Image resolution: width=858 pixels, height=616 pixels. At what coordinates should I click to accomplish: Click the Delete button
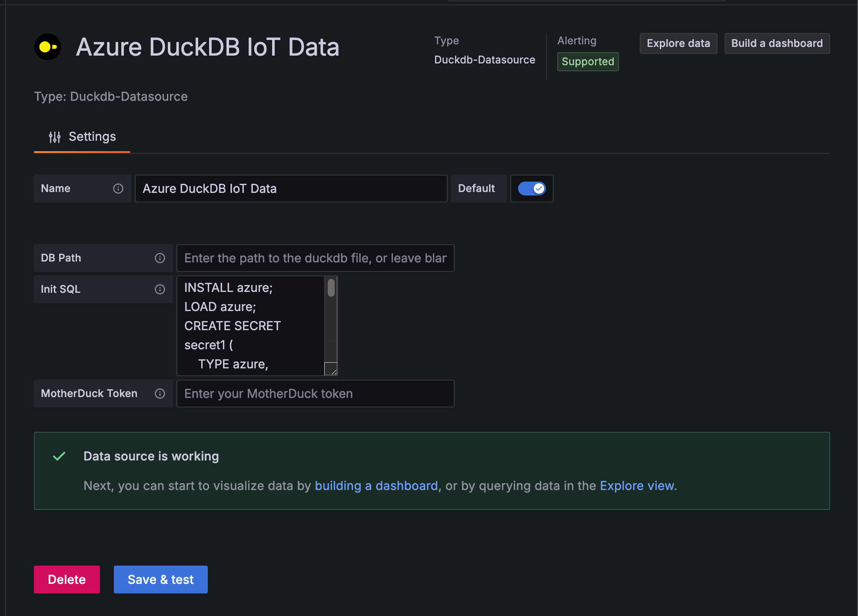[x=67, y=580]
